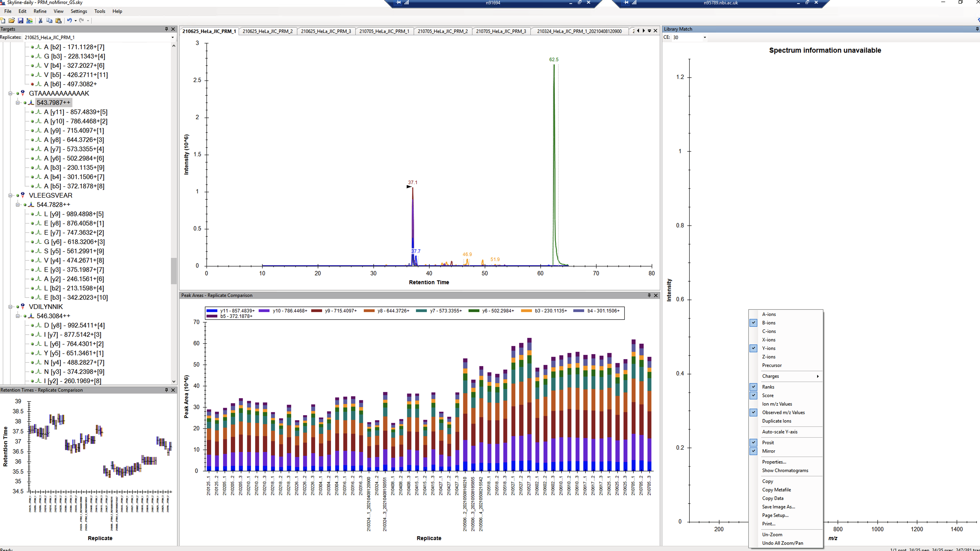
Task: Switch to 210705_HeLa_JIC_PRM_2 tab
Action: (x=442, y=31)
